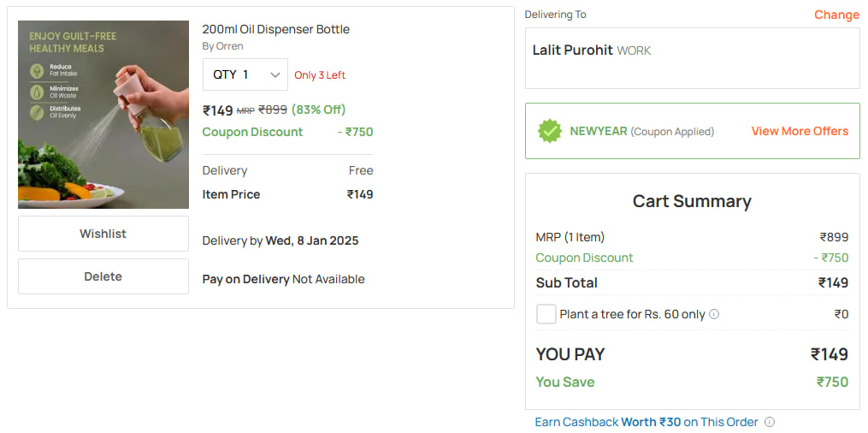Open the QTY dropdown
Screen dimensions: 868x433
click(245, 74)
